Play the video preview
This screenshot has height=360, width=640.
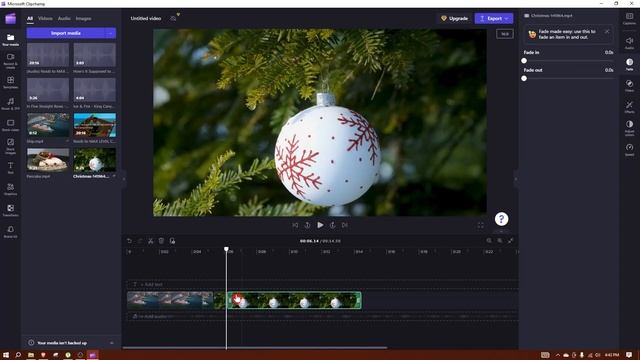[x=320, y=225]
